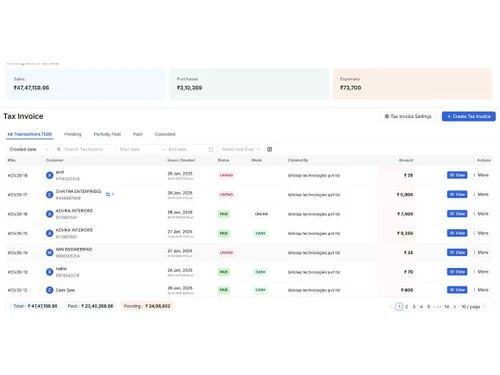View the CHAITRA ENTERPRISES invoice

[457, 194]
